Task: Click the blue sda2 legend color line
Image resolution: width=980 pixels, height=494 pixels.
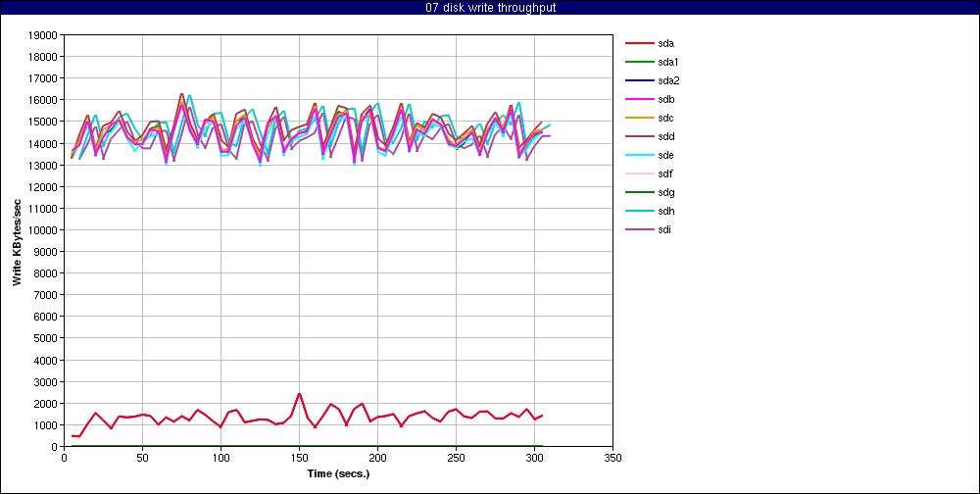Action: [x=639, y=80]
